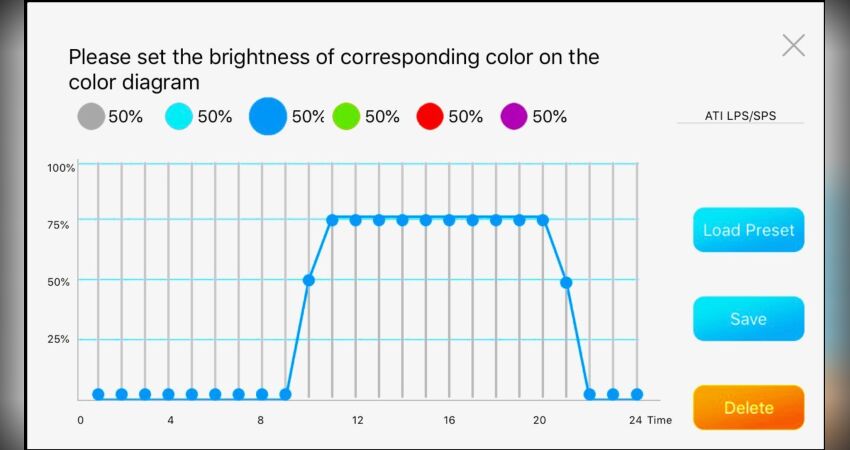Select the red color channel circle

430,117
